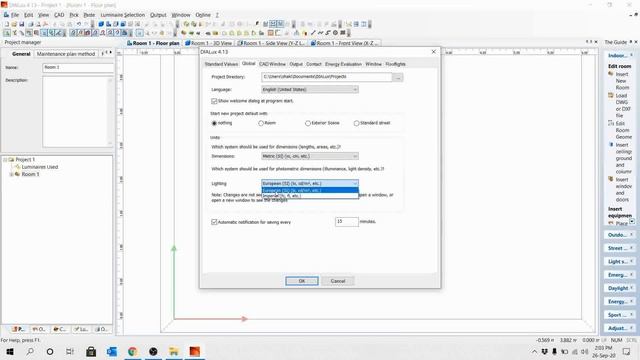Choose European (SI) lighting option in list
Screen dimensions: 640x360
(x=310, y=191)
